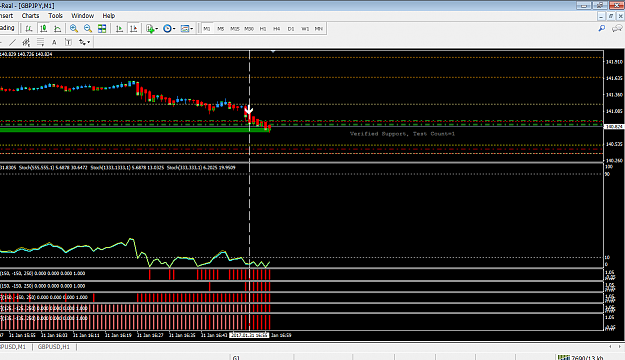Image resolution: width=625 pixels, height=360 pixels.
Task: Click the Stoch indicator values label
Action: click(118, 167)
